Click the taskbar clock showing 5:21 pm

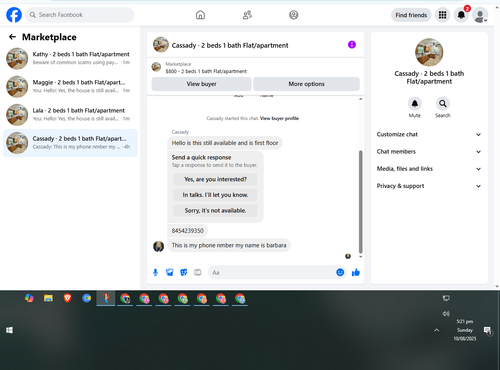coord(465,330)
